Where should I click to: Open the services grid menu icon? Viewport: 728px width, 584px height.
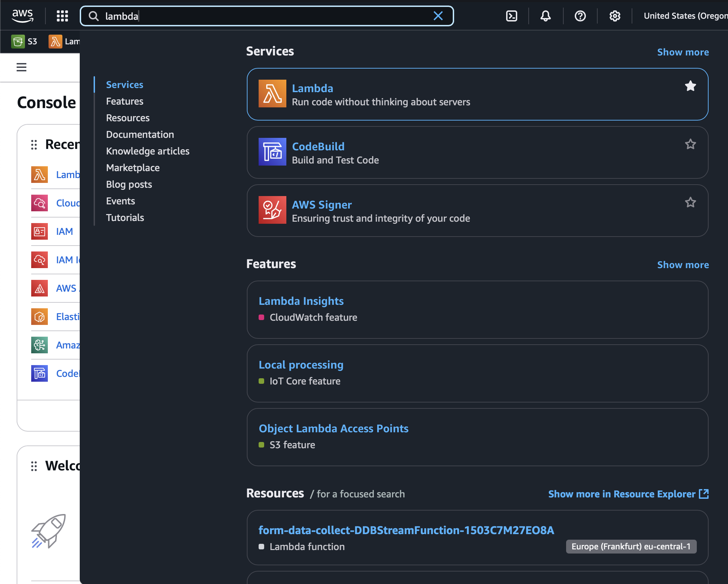[x=62, y=16]
